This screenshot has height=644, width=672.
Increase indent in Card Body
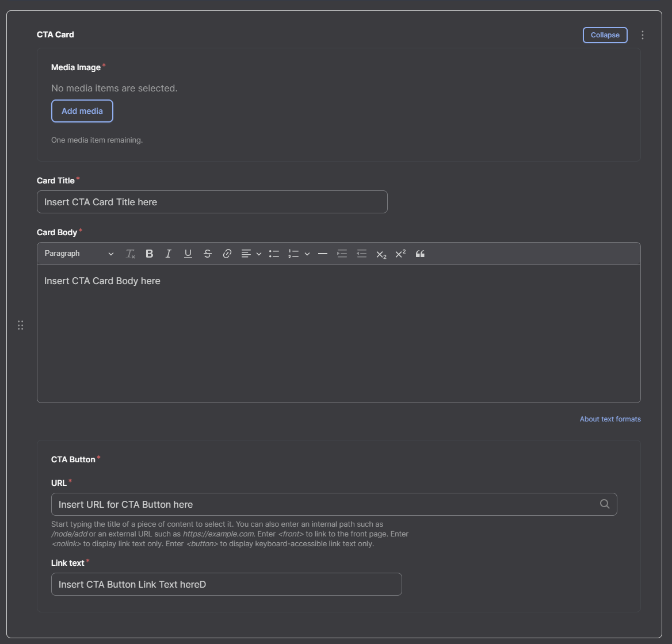(342, 254)
